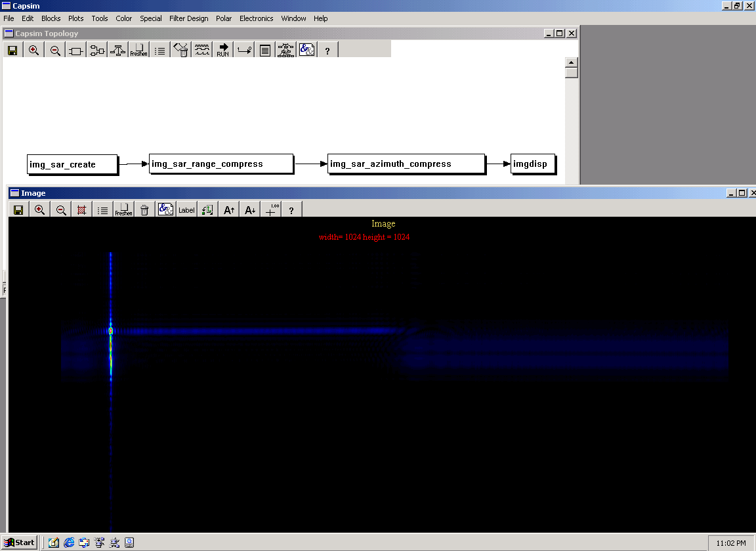This screenshot has width=756, height=551.
Task: Open the Edit menu
Action: click(28, 18)
